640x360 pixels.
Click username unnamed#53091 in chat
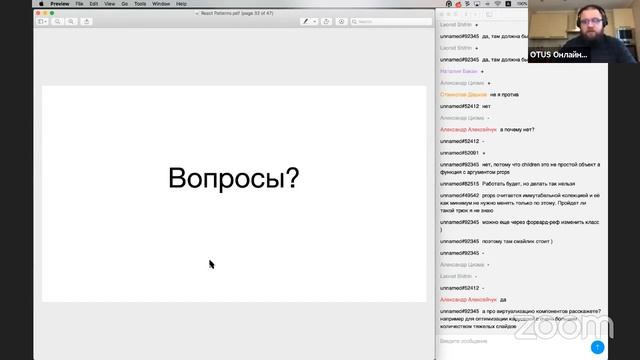(459, 153)
